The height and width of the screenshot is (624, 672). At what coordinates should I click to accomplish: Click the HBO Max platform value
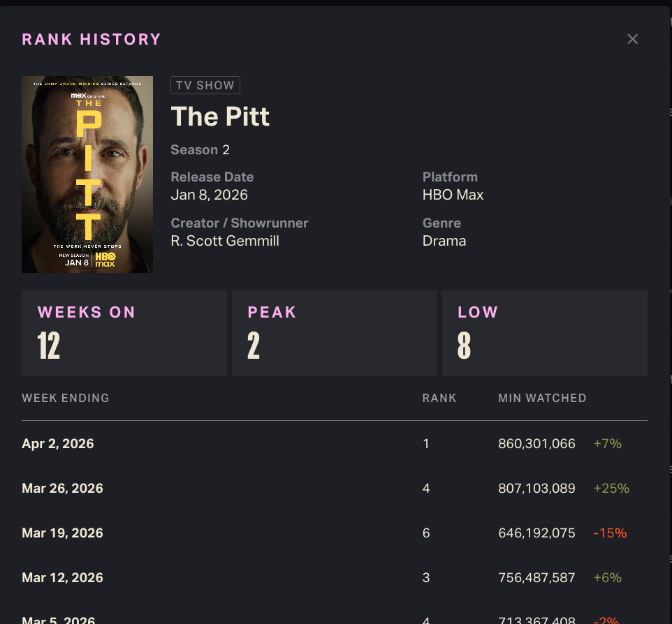pyautogui.click(x=453, y=195)
